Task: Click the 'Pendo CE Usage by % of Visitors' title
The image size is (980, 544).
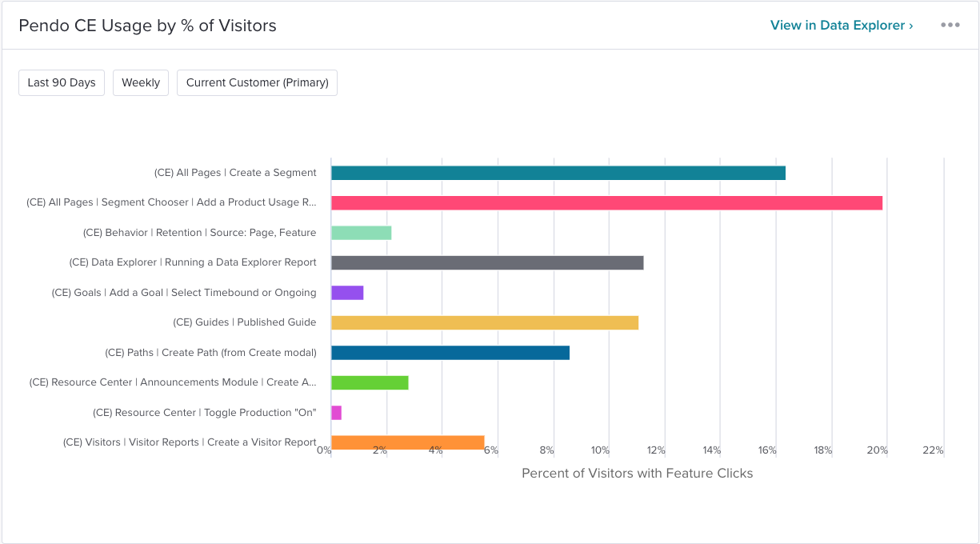Action: tap(147, 26)
